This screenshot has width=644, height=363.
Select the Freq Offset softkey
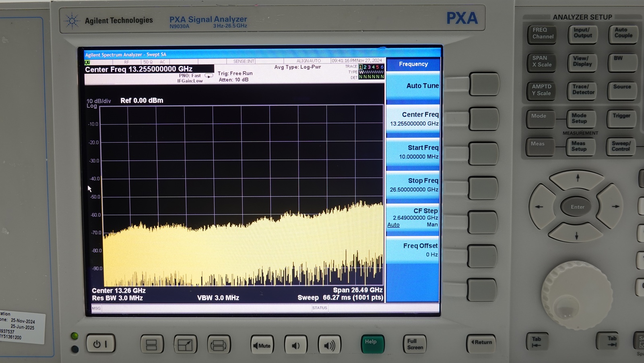413,250
